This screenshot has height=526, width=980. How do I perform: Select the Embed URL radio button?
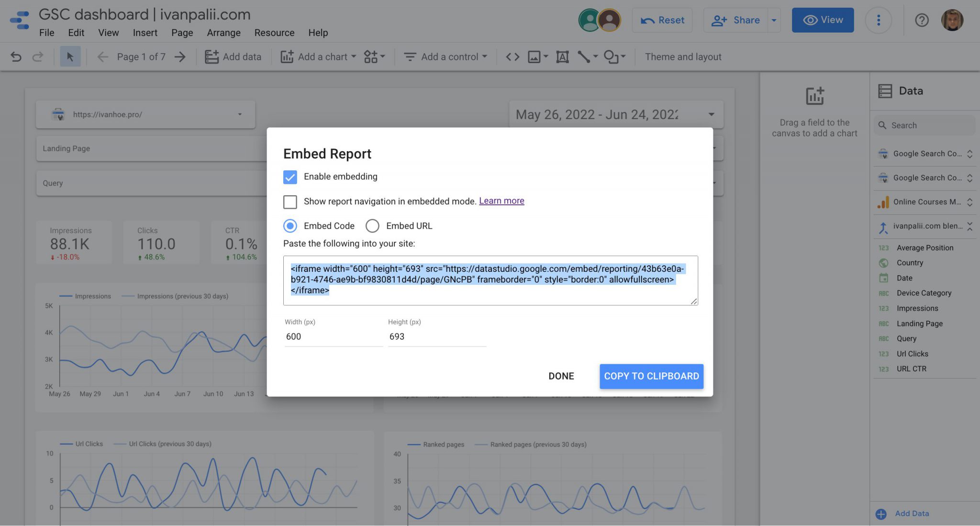(372, 225)
